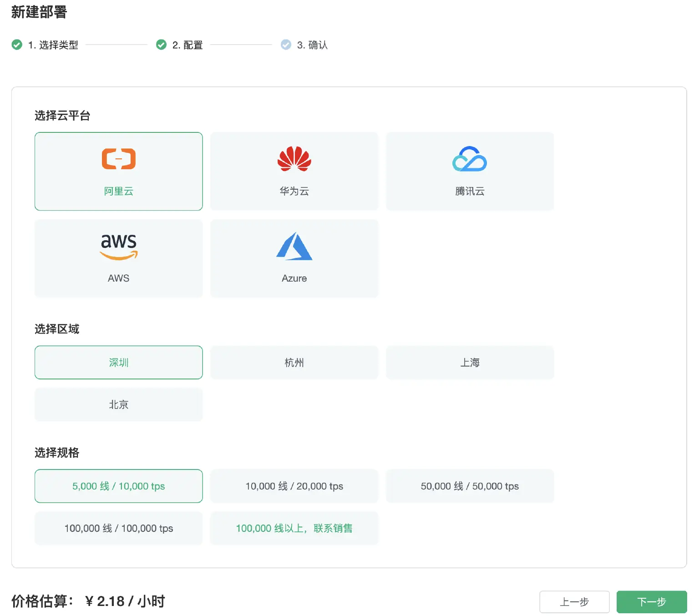Switch region to 杭州
This screenshot has height=616, width=699.
point(294,363)
